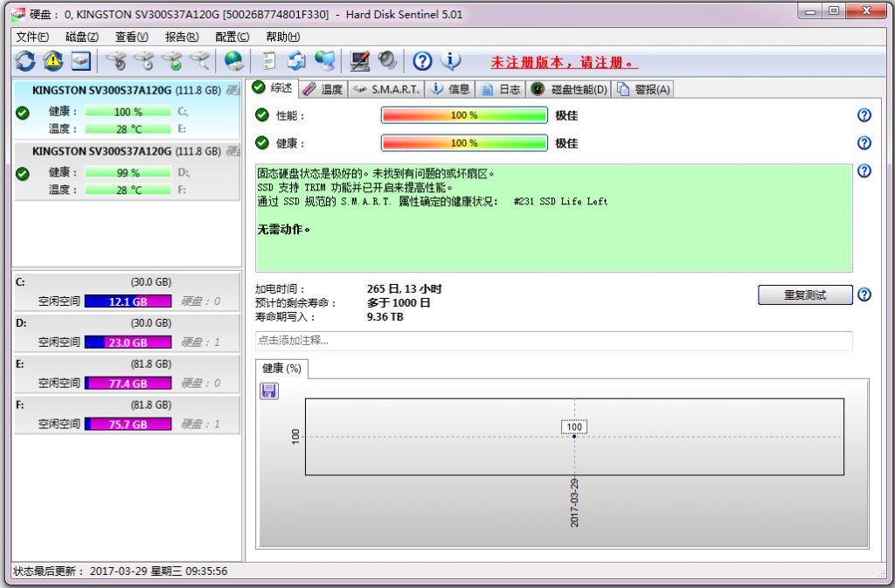Click the 2017-03-29 date label on graph
Screen dimensions: 895x588
point(574,502)
